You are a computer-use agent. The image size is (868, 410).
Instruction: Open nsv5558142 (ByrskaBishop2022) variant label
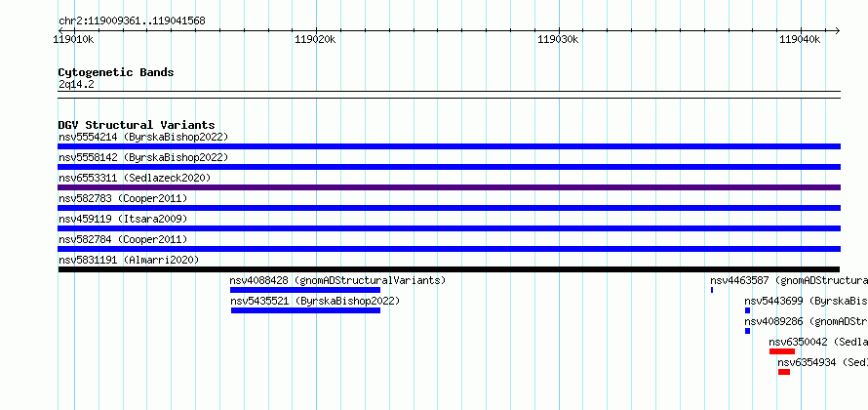pyautogui.click(x=143, y=157)
